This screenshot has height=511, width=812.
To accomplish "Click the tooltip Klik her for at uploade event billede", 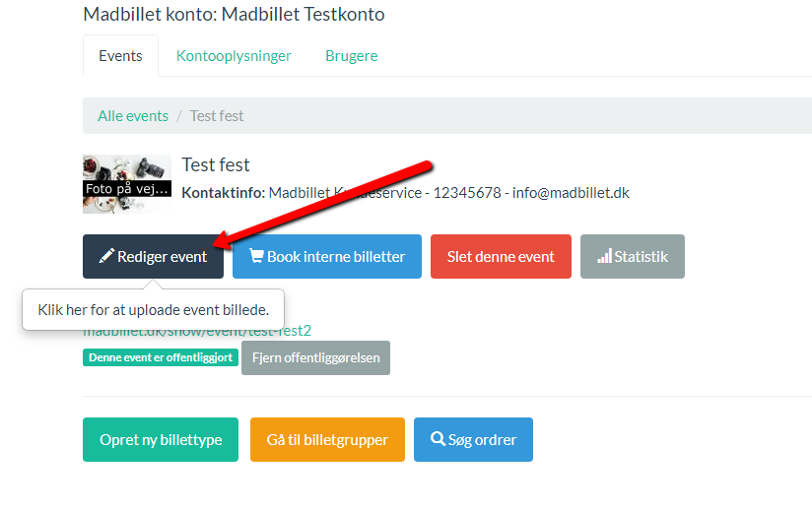I will [x=154, y=310].
